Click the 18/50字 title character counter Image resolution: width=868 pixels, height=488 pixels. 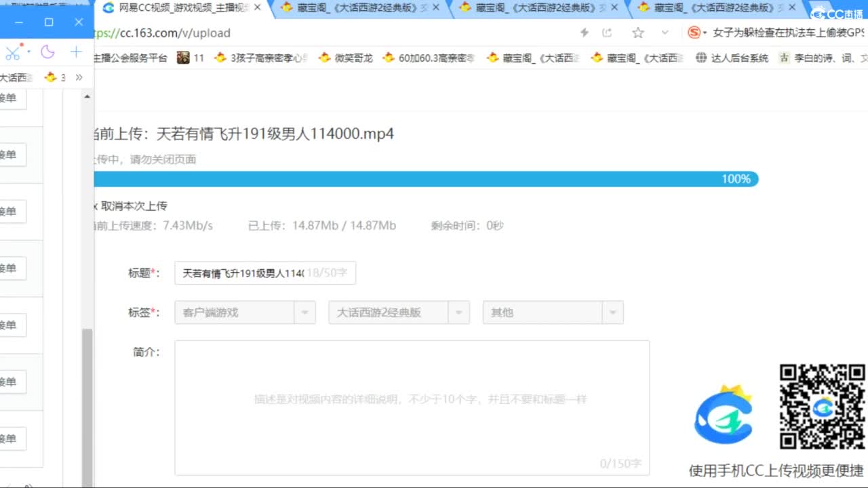click(x=327, y=273)
